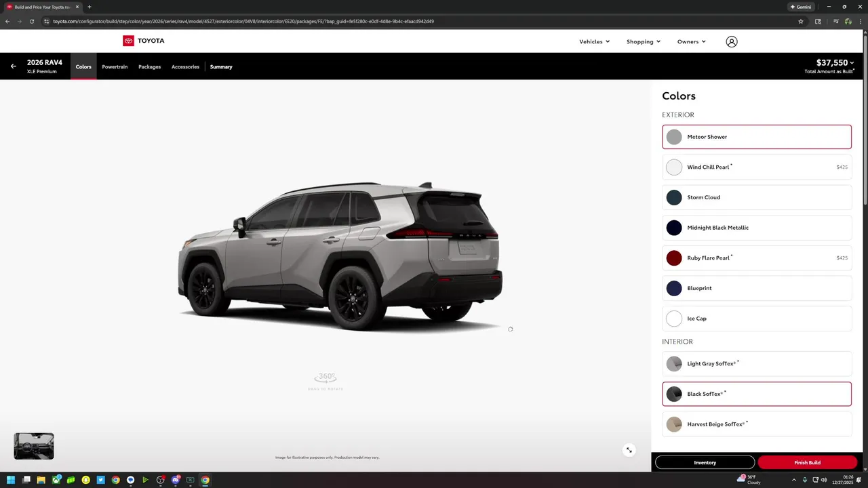Select Storm Cloud exterior color
Viewport: 868px width, 488px height.
coord(757,197)
